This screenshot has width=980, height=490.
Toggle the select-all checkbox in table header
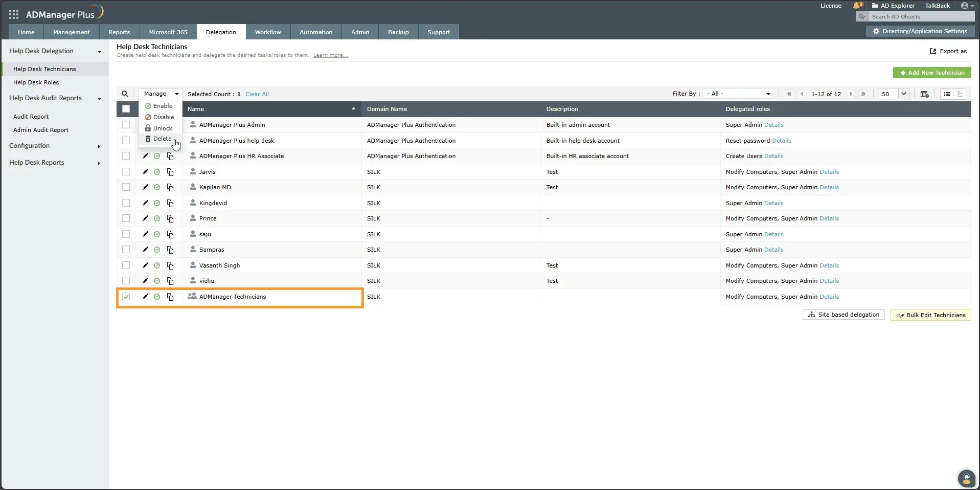pyautogui.click(x=126, y=109)
